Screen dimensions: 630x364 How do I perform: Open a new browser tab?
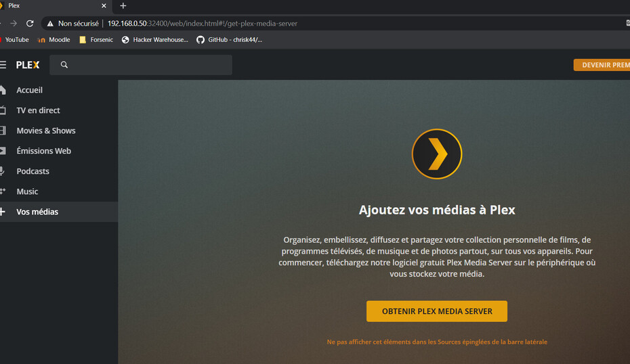click(x=123, y=5)
